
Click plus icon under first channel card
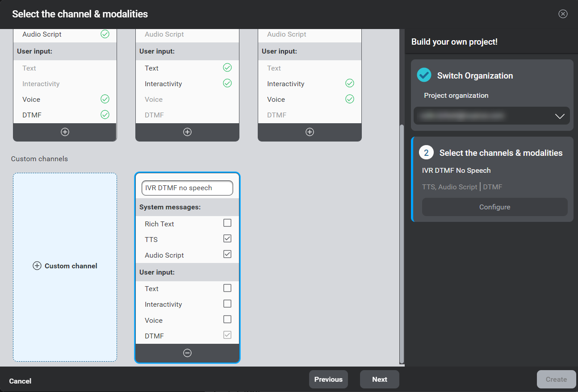pyautogui.click(x=65, y=132)
